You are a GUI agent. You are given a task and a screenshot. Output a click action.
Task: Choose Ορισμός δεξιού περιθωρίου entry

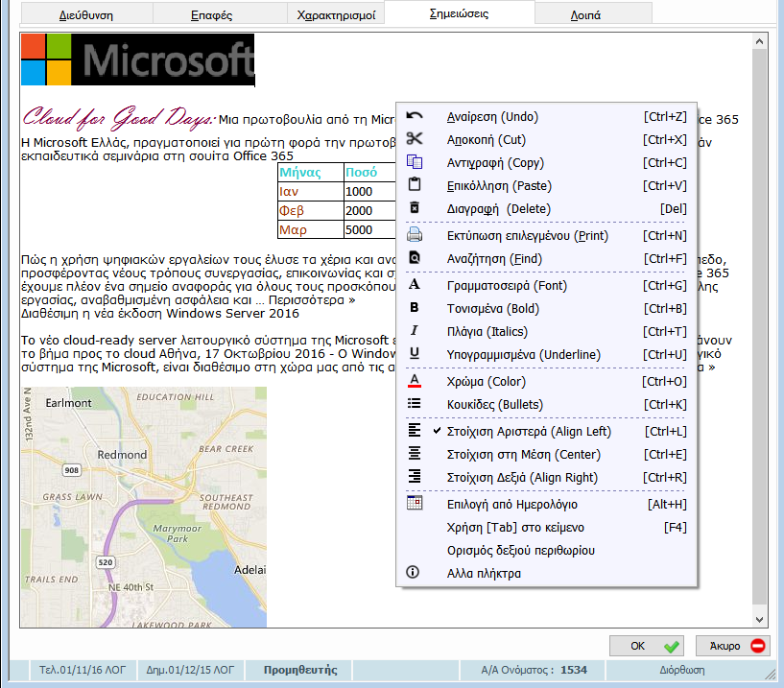546,551
